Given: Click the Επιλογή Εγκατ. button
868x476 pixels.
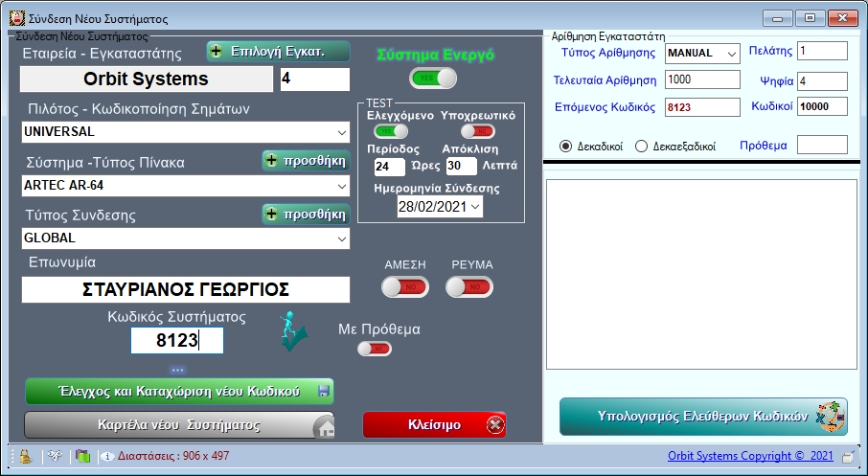Looking at the screenshot, I should coord(279,52).
